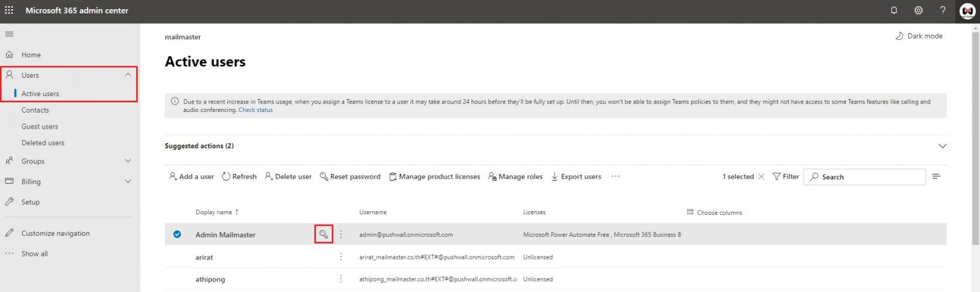This screenshot has height=292, width=980.
Task: Uncheck the Admin Mailmaster row checkbox
Action: [177, 234]
